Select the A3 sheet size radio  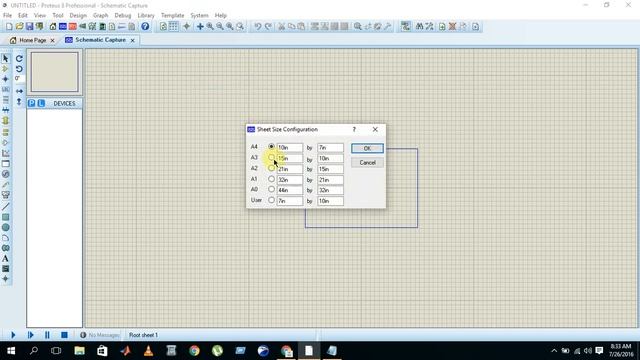pos(271,157)
